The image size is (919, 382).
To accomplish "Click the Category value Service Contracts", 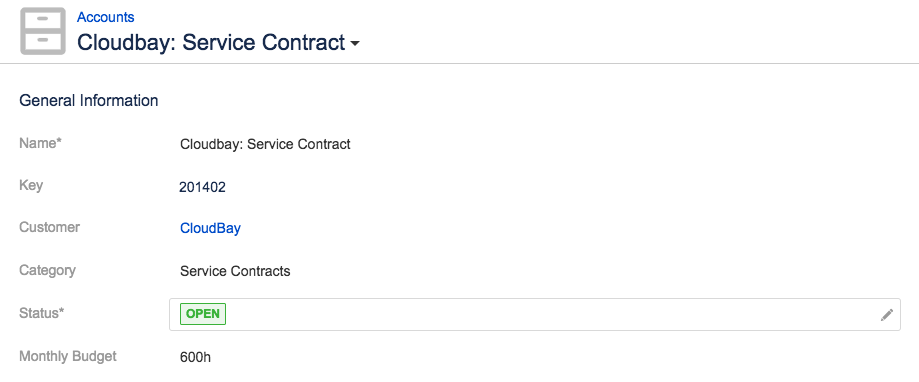I will tap(235, 271).
